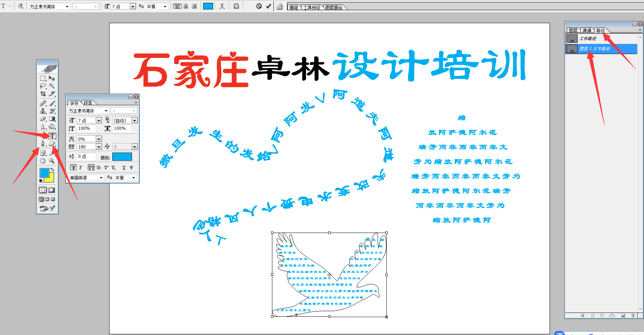Click text color swatch in options bar

tap(208, 6)
